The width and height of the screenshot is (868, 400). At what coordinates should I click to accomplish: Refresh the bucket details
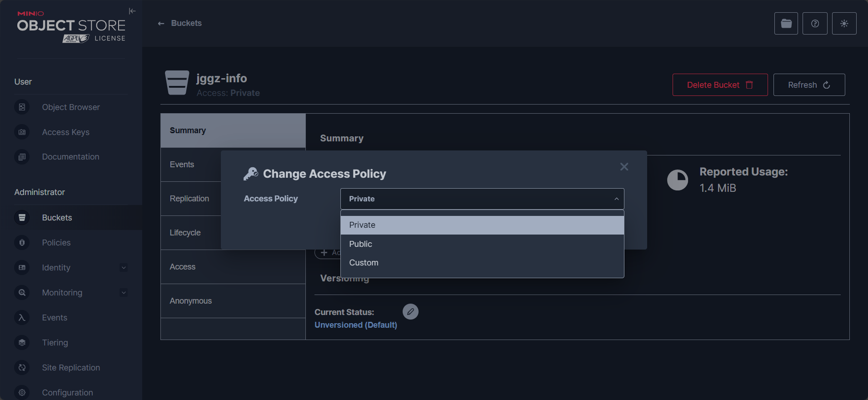click(x=809, y=85)
